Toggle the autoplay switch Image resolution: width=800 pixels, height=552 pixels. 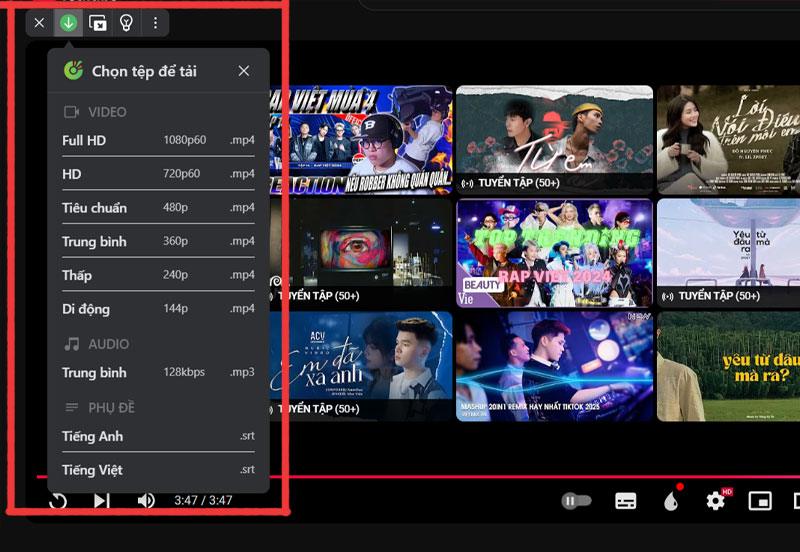click(577, 501)
